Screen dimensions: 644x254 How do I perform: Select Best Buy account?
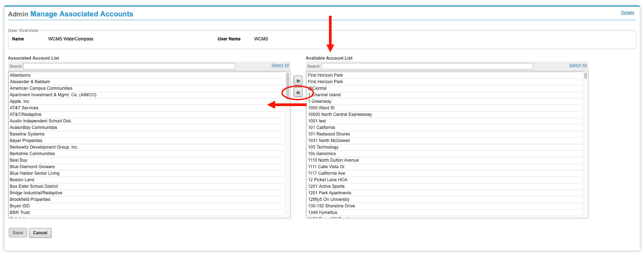(147, 160)
